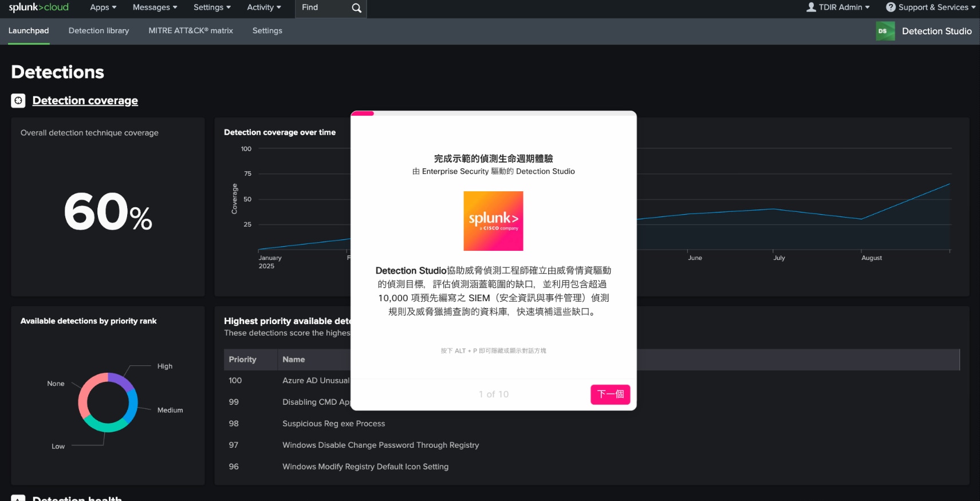The height and width of the screenshot is (501, 980).
Task: Click the August label on chart axis
Action: [872, 258]
